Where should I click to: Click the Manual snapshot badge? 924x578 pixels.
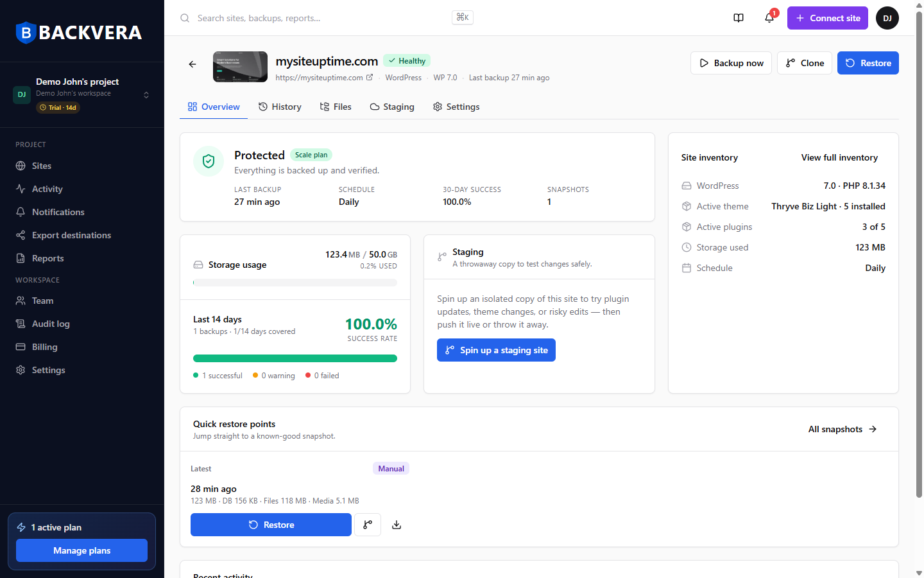pos(391,469)
